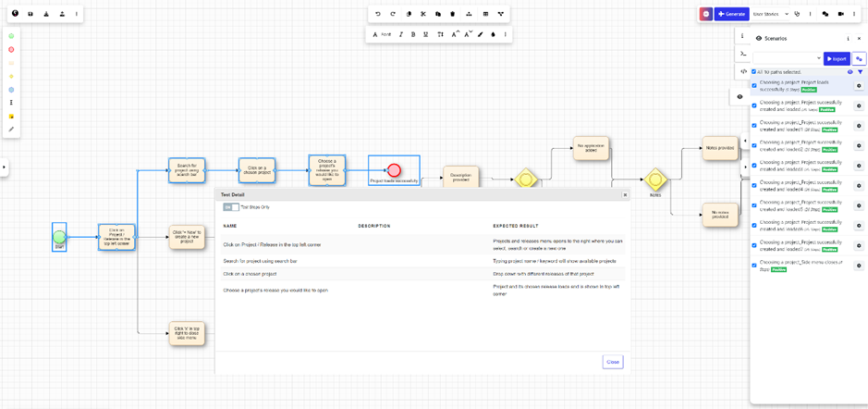Open the User Stories dropdown

pyautogui.click(x=771, y=15)
